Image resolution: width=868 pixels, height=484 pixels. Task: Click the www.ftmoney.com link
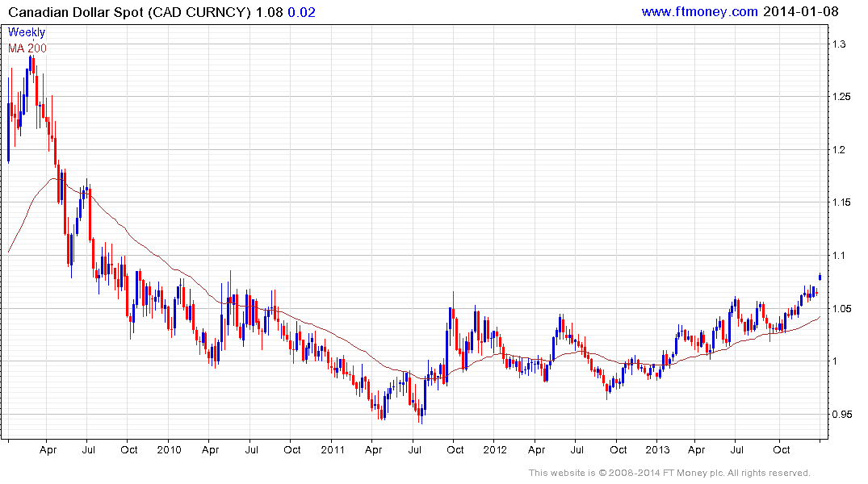point(699,11)
